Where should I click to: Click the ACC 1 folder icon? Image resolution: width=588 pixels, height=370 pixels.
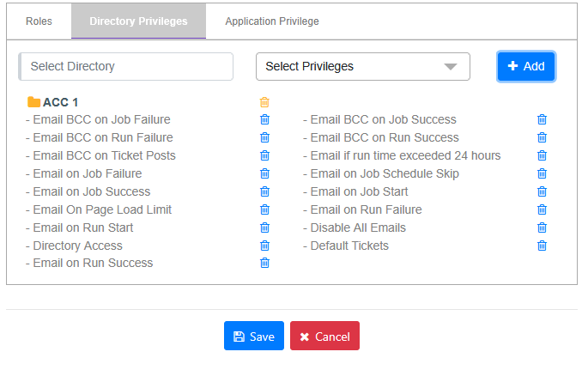34,102
